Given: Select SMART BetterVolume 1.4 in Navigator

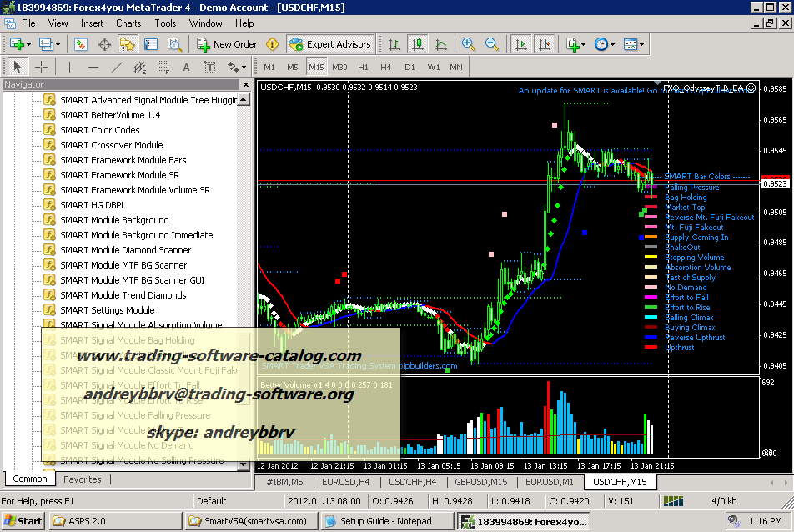Looking at the screenshot, I should 110,115.
